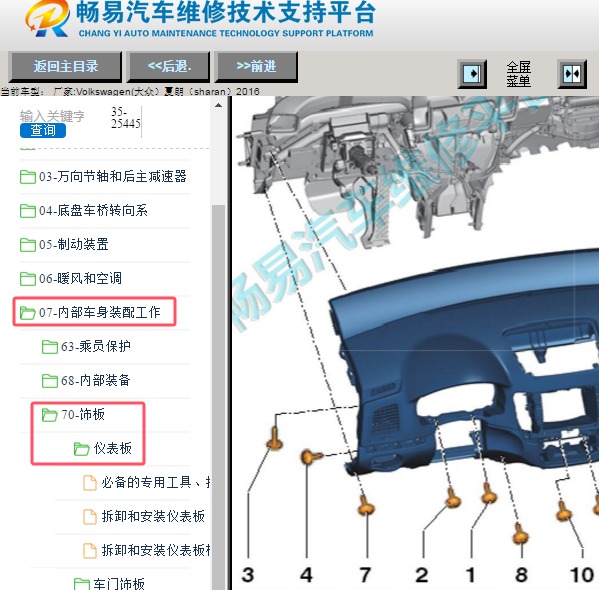This screenshot has height=590, width=599.
Task: Go back with the <<后退 button
Action: tap(168, 67)
